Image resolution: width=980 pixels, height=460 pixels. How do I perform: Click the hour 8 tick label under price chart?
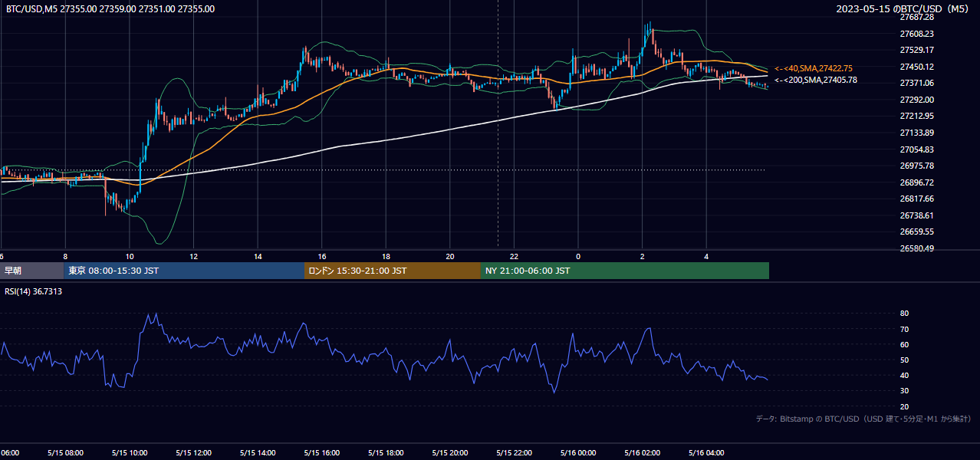click(65, 256)
